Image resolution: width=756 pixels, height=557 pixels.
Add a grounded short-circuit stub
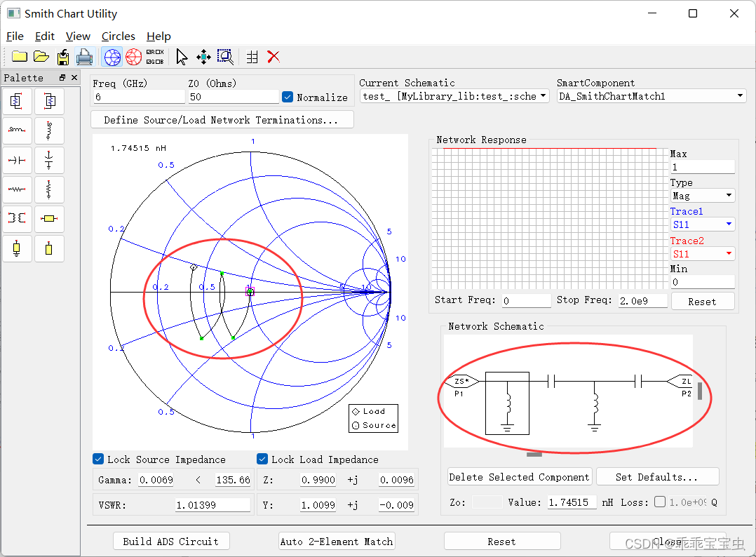coord(17,248)
